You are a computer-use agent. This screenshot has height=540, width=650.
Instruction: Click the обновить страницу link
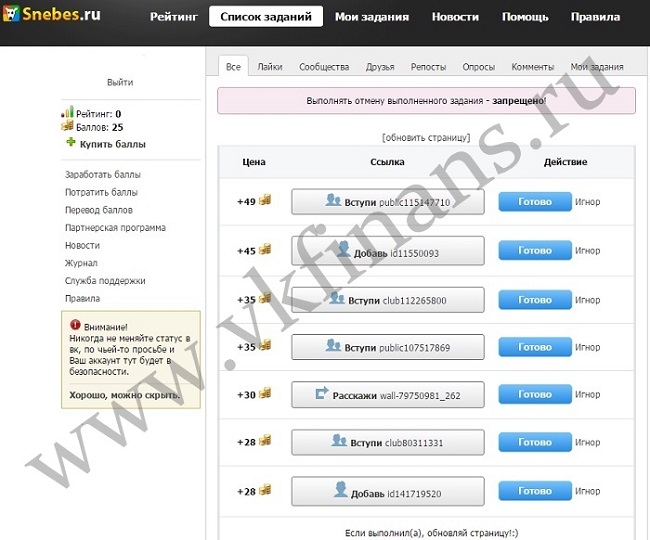click(426, 137)
